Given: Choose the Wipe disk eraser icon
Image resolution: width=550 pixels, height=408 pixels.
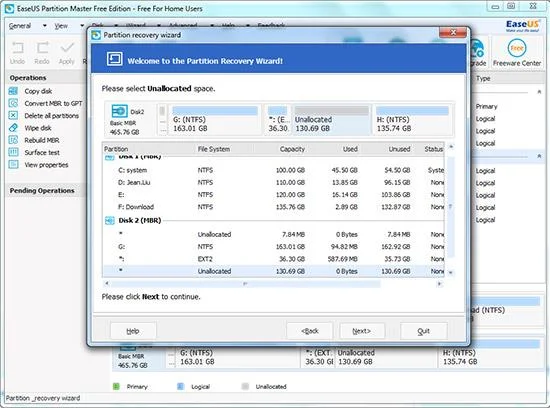Looking at the screenshot, I should tap(13, 128).
